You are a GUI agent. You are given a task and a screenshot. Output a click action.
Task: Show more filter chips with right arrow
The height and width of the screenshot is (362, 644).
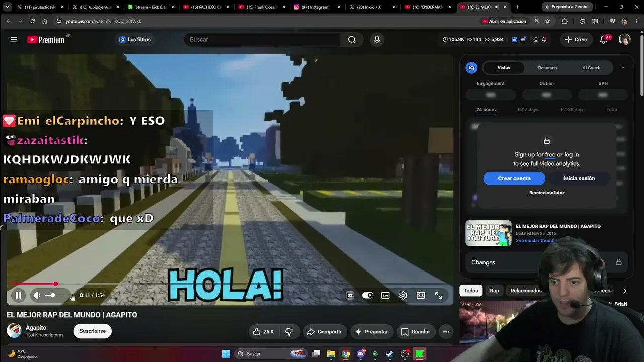(x=625, y=291)
